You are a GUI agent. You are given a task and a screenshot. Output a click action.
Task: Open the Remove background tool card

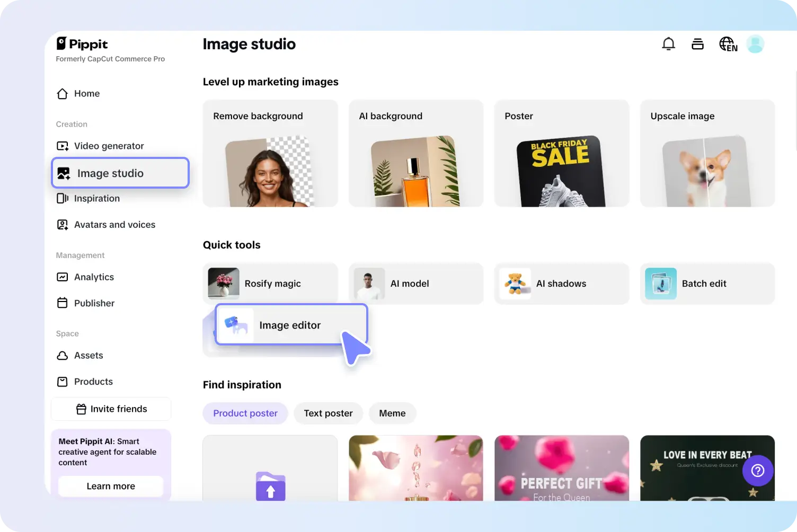270,153
